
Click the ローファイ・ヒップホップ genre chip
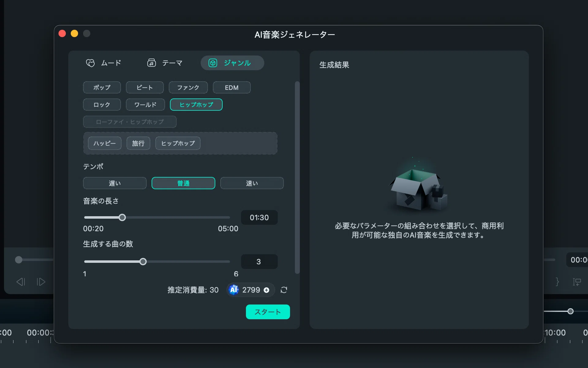coord(130,122)
